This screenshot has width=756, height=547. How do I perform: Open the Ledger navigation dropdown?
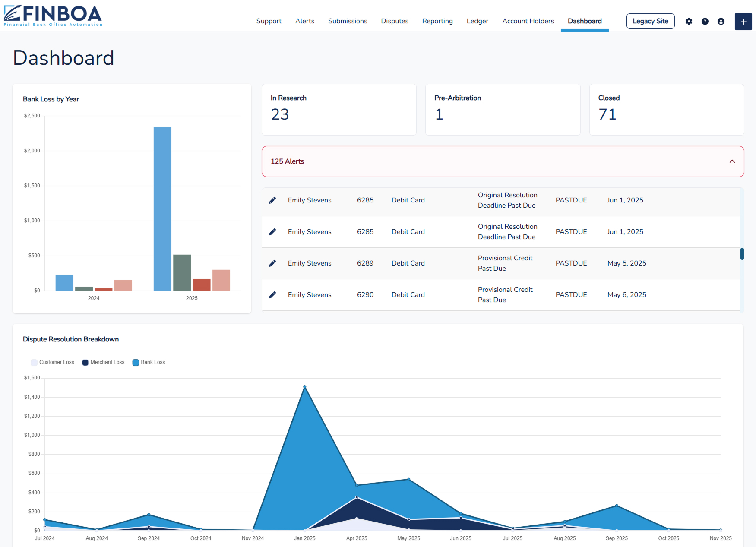point(477,21)
